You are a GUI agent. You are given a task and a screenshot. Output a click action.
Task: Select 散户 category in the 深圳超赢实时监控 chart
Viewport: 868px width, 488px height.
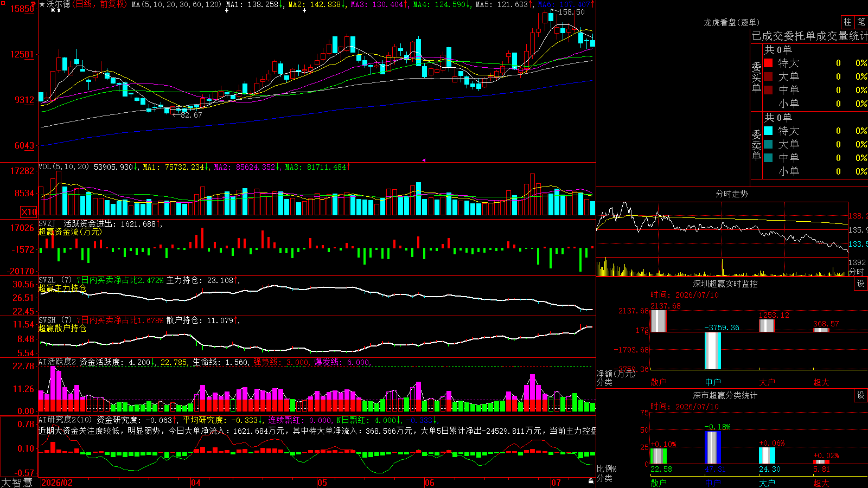click(659, 382)
